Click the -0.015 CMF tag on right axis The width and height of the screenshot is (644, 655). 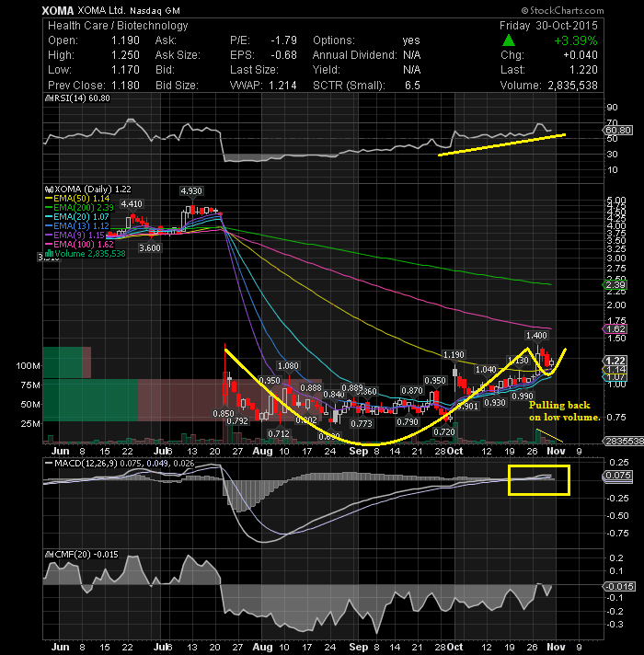click(619, 587)
